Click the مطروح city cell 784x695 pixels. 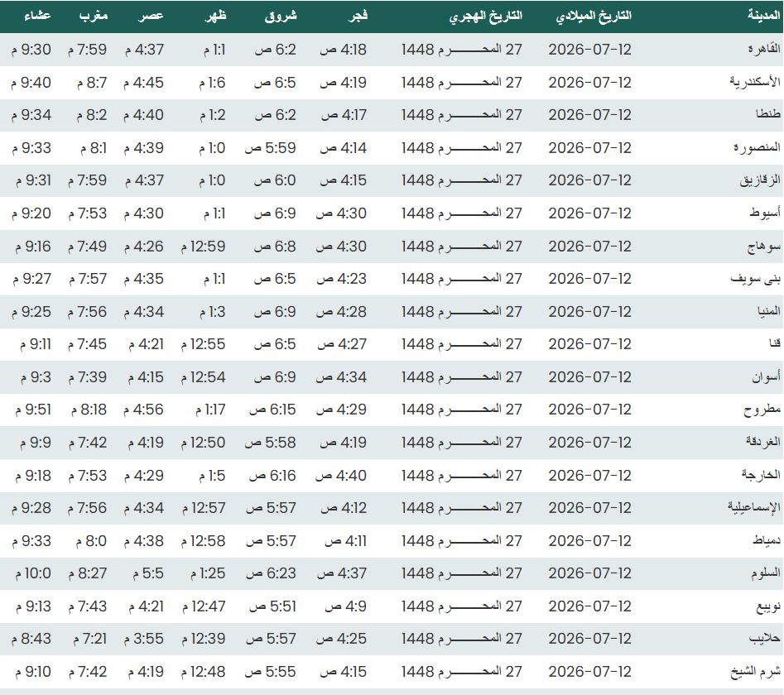point(762,410)
